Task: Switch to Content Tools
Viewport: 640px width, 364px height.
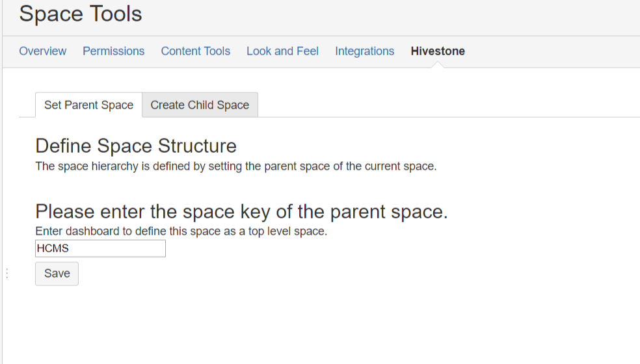Action: point(195,51)
